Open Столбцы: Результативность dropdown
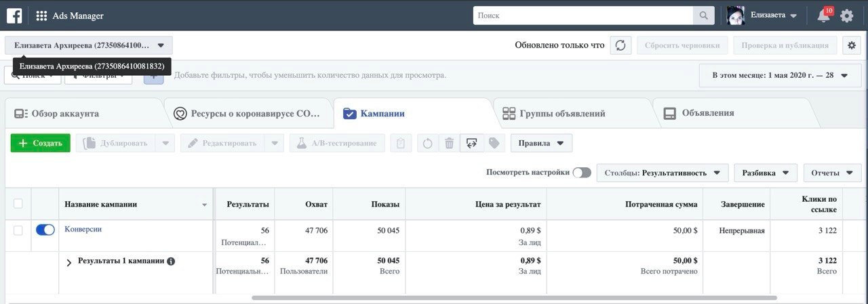Screen dimensions: 868x304 (663, 173)
